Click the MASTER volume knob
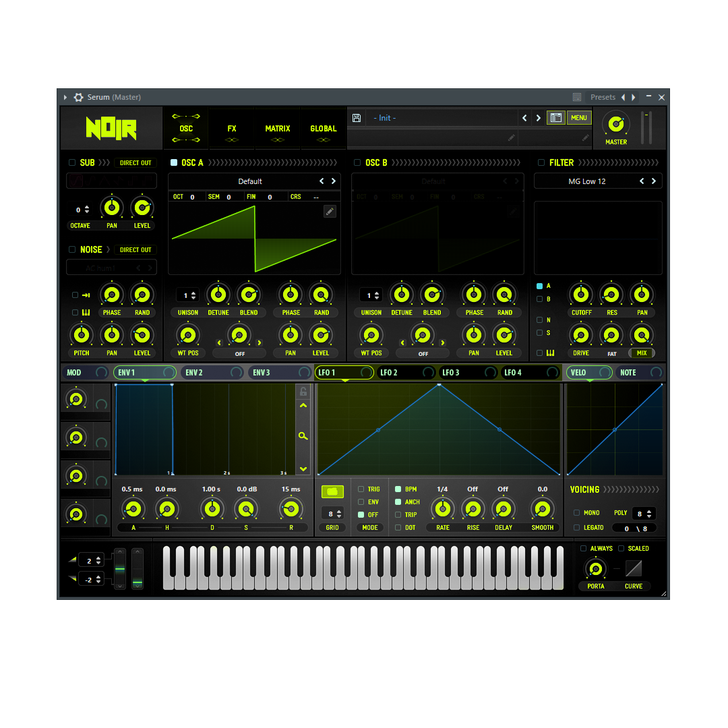This screenshot has width=728, height=728. click(615, 124)
